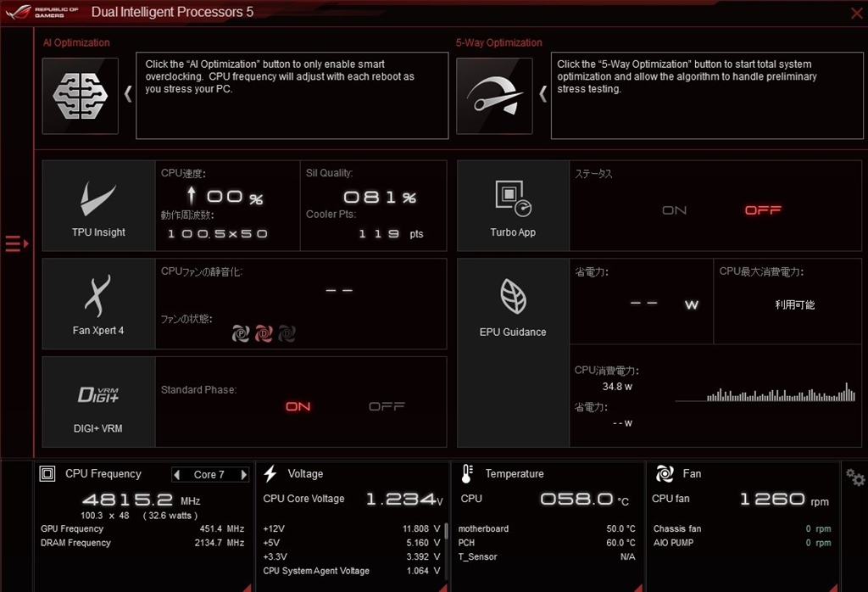
Task: Set Standard Phase to ON
Action: click(x=298, y=406)
